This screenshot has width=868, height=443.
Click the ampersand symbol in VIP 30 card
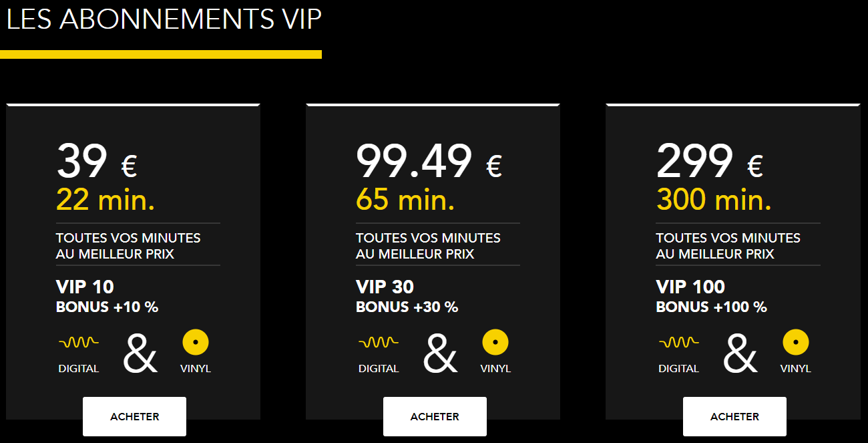coord(441,353)
